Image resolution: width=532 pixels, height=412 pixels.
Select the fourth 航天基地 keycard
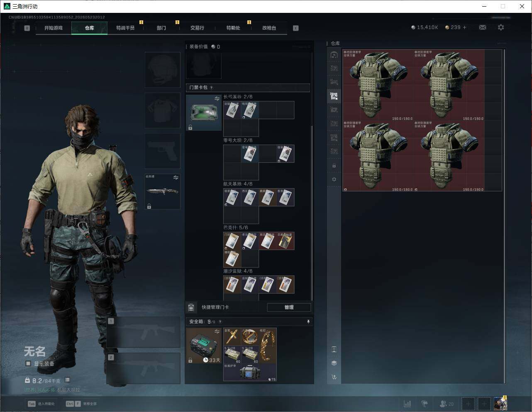(286, 197)
